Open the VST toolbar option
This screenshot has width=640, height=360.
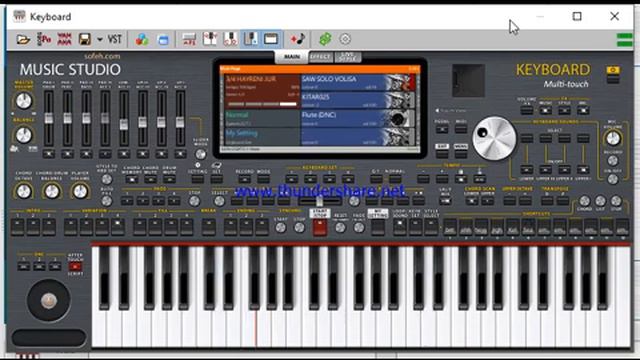115,39
